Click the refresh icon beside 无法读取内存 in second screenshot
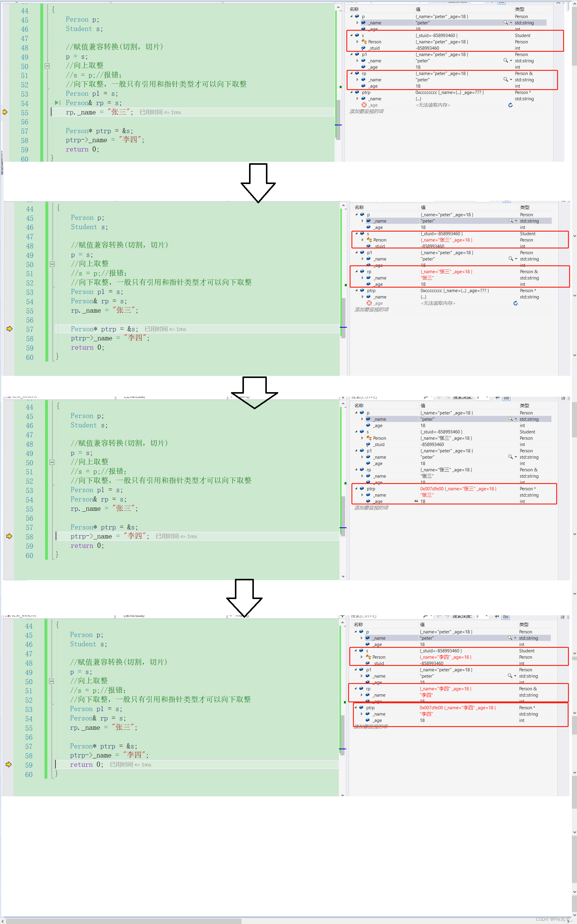The height and width of the screenshot is (924, 577). pos(516,303)
